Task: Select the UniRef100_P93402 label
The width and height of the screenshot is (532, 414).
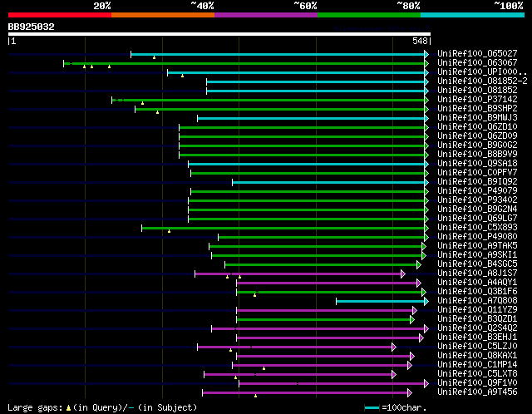Action: click(x=477, y=200)
